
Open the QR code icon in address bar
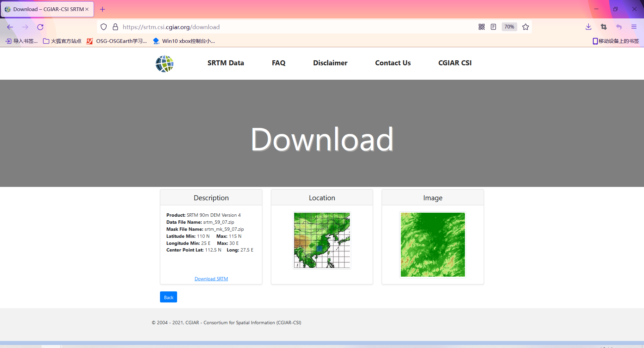point(482,27)
